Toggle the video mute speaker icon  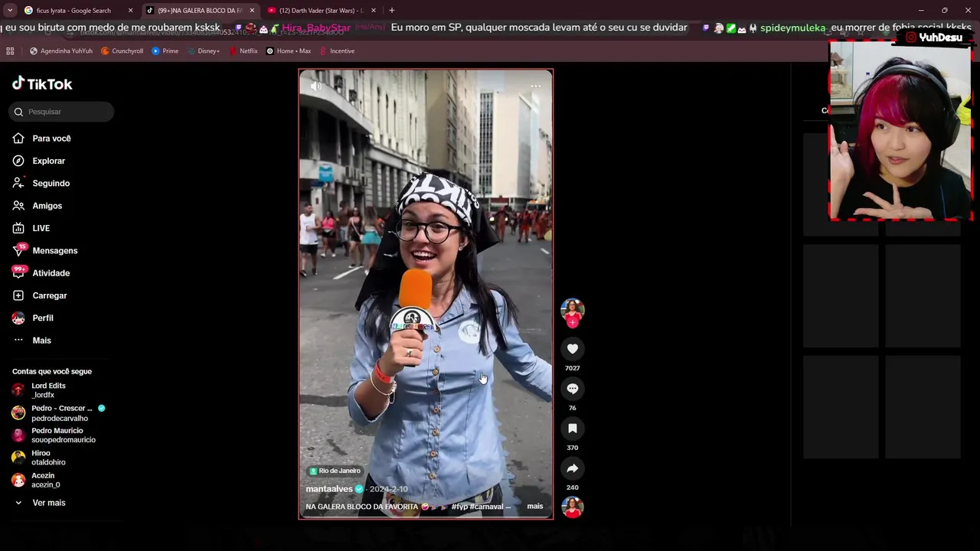(315, 86)
